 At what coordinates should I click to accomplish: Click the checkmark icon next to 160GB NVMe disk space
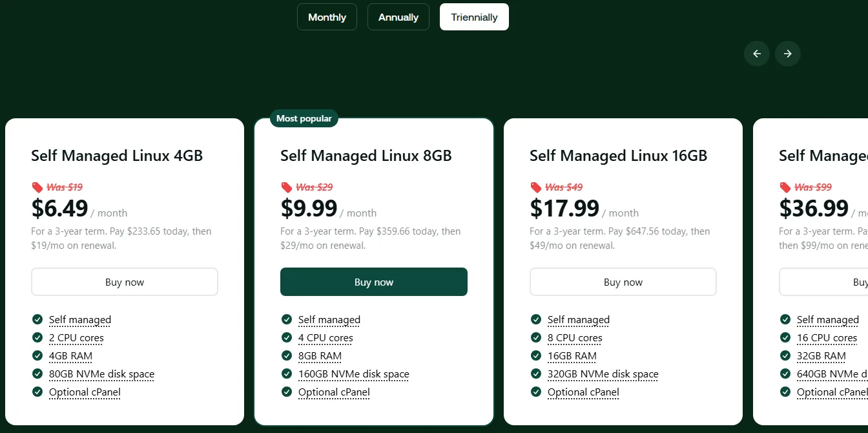[x=287, y=374]
